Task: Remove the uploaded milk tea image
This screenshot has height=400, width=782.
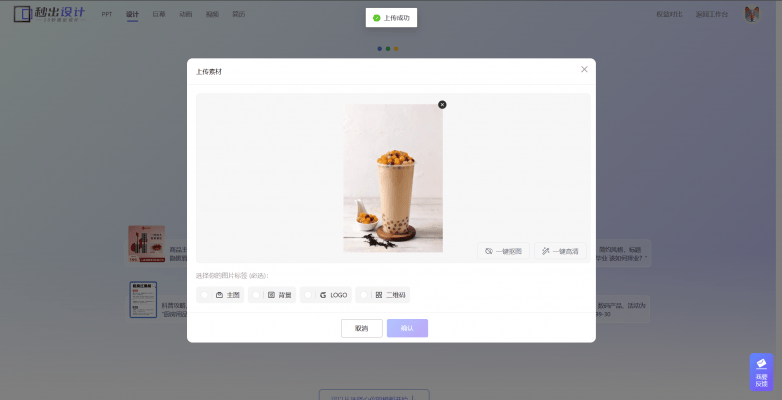Action: tap(442, 104)
